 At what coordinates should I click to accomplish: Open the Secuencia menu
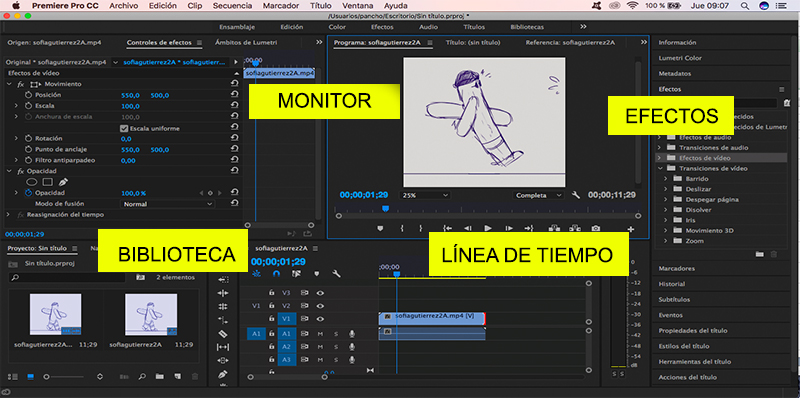tap(232, 6)
